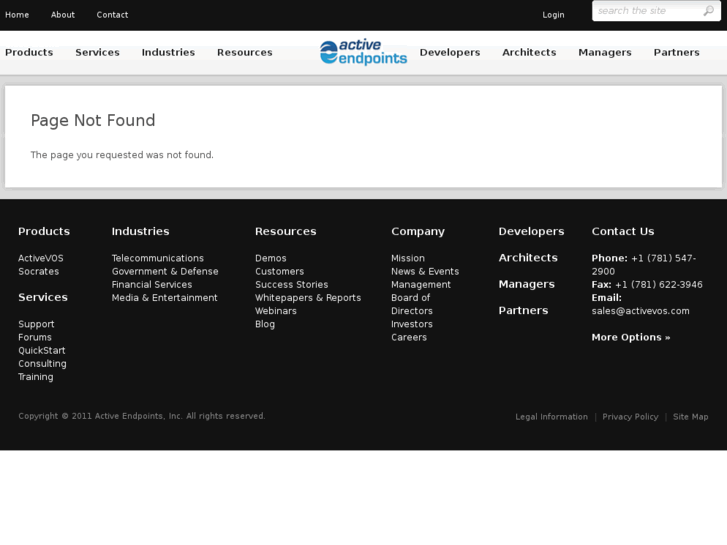Open the Training footer link
The height and width of the screenshot is (545, 727).
coord(36,377)
